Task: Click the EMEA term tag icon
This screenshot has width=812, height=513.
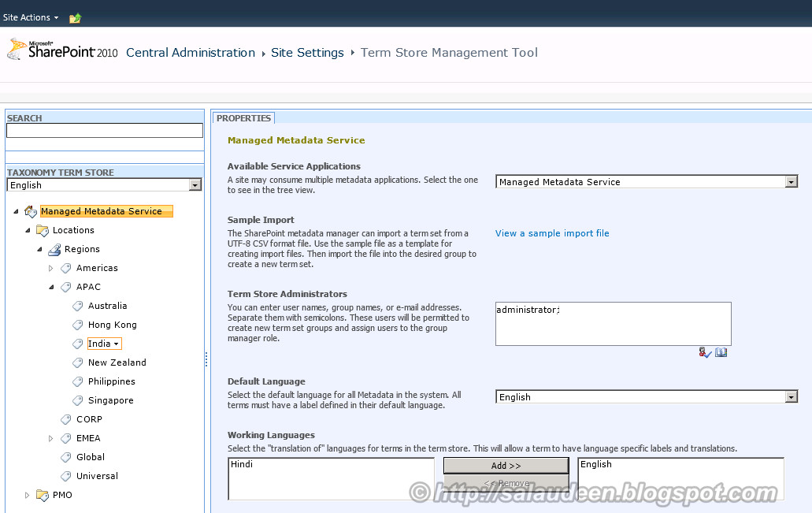Action: pyautogui.click(x=66, y=438)
